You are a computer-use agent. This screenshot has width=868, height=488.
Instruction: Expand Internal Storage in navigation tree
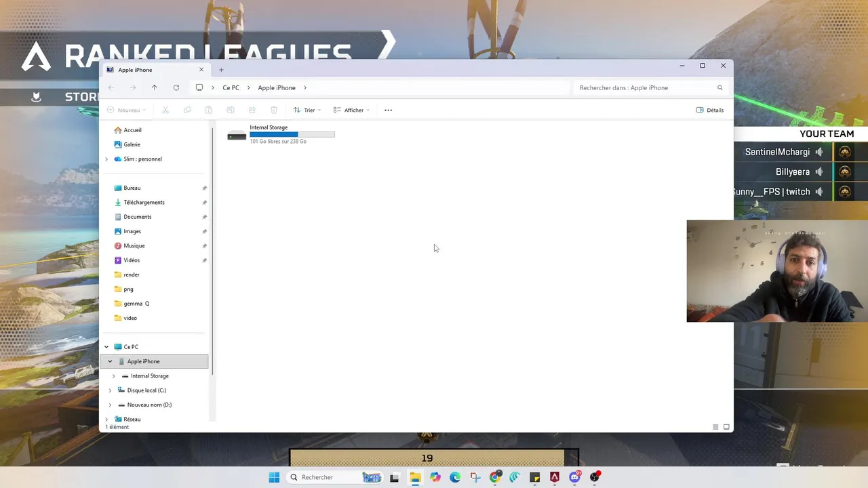pos(113,376)
